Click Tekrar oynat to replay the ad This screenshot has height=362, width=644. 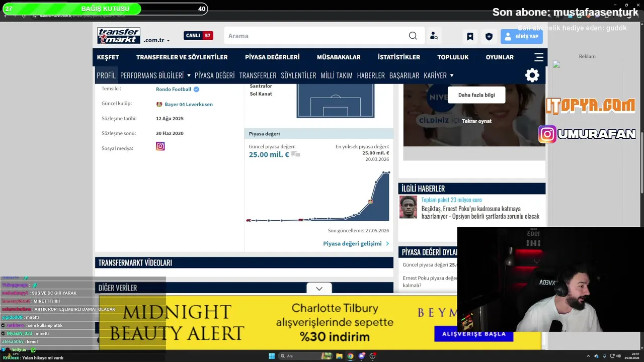[x=476, y=121]
